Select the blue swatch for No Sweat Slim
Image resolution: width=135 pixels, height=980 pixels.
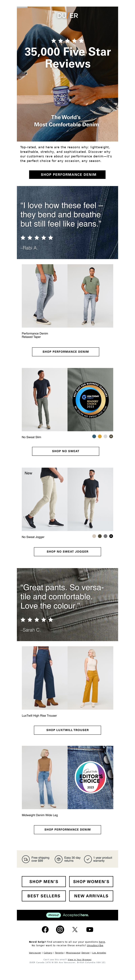tap(94, 436)
